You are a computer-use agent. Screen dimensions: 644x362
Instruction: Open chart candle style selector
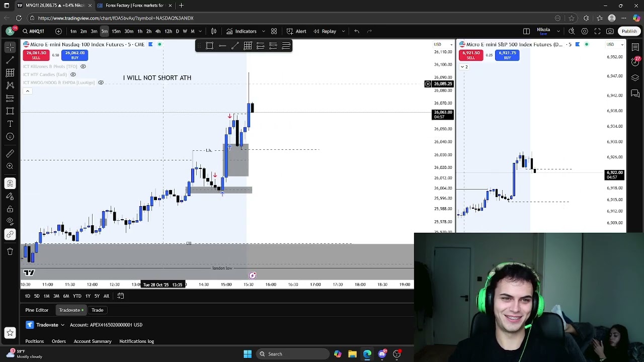pos(214,31)
